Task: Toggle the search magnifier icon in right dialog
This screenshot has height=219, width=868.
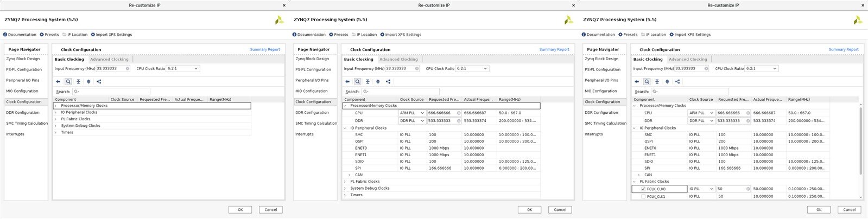Action: pyautogui.click(x=647, y=81)
